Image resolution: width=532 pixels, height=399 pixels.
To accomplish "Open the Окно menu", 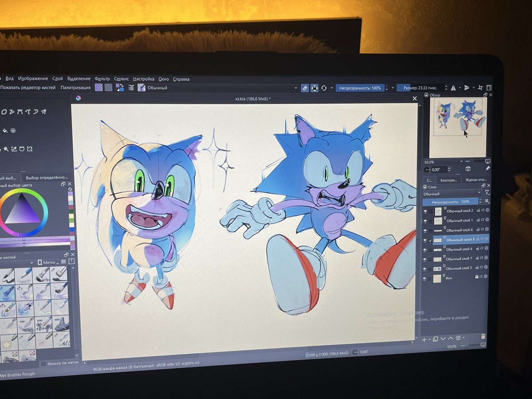I will coord(164,79).
